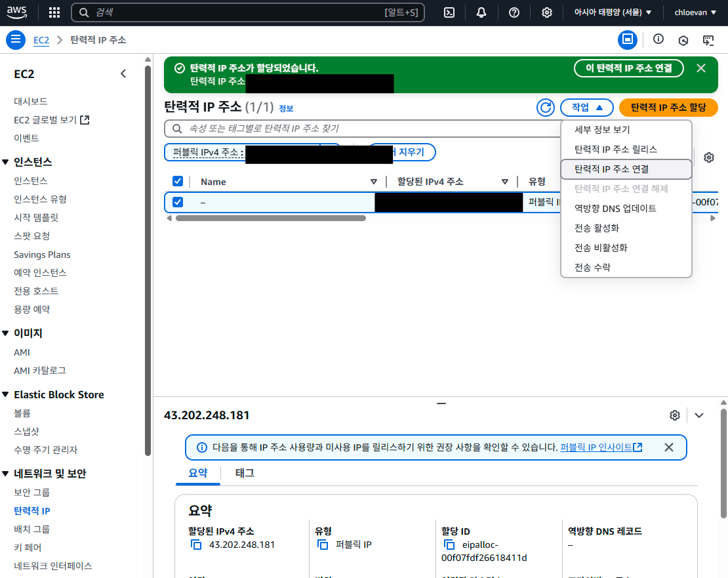Collapse the 이미지 sidebar section
The height and width of the screenshot is (578, 728).
pyautogui.click(x=5, y=333)
